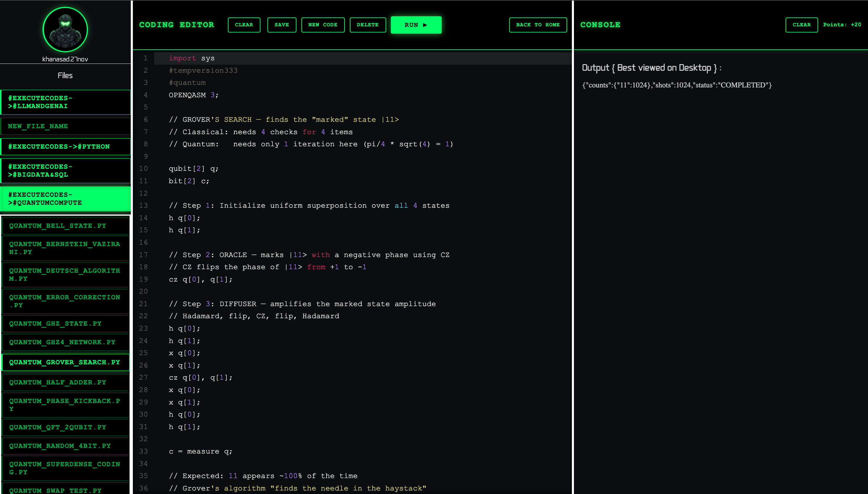This screenshot has width=868, height=494.
Task: Click line number 27 in gutter
Action: [x=143, y=377]
